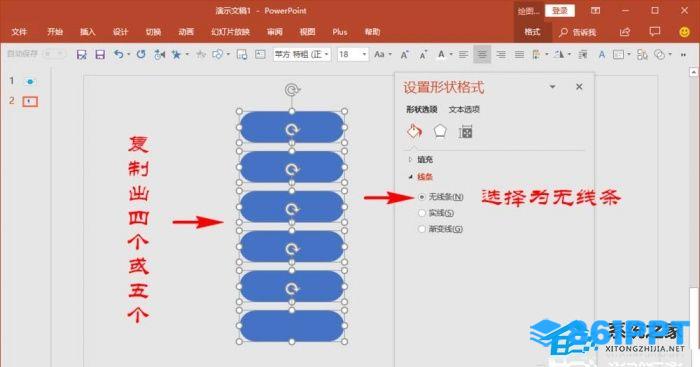The height and width of the screenshot is (367, 700).
Task: Click the Ribbon display options icon
Action: pos(596,11)
